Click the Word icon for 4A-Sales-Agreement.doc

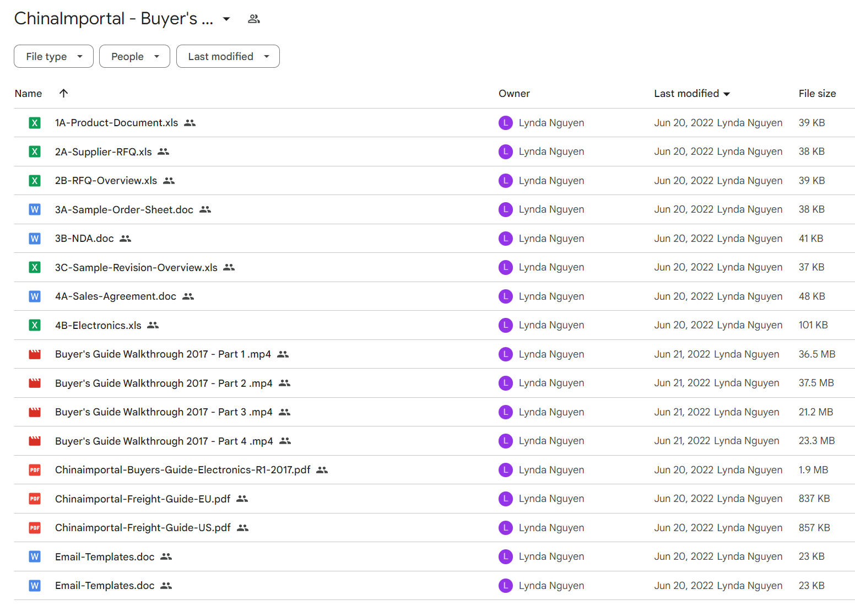(x=35, y=296)
